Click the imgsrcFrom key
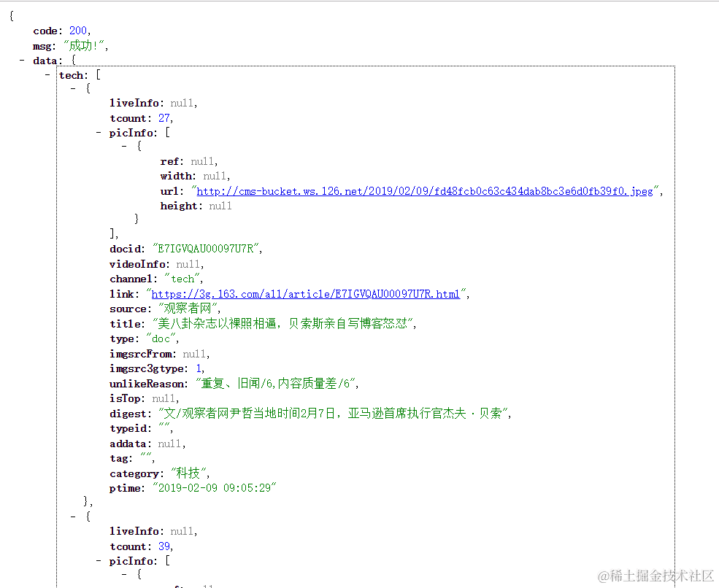 pos(141,354)
